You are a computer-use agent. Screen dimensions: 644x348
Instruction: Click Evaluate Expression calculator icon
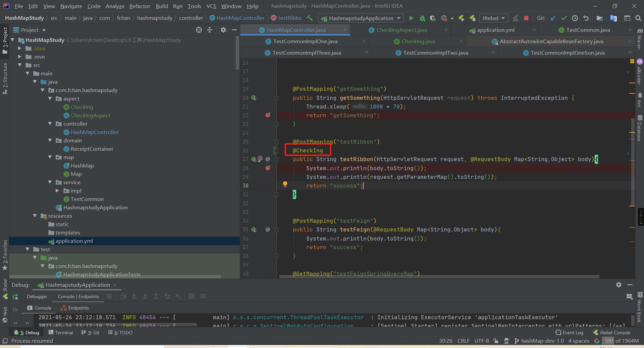(x=192, y=296)
